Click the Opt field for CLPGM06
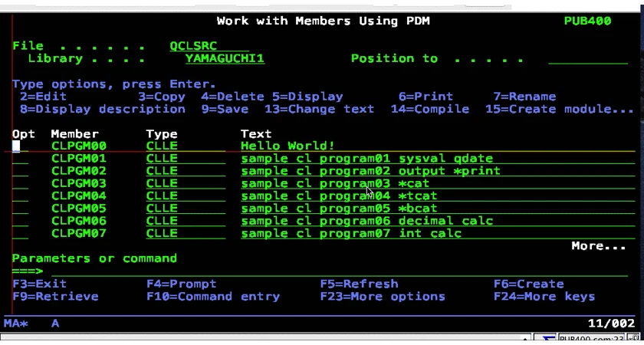The image size is (644, 345). click(20, 221)
